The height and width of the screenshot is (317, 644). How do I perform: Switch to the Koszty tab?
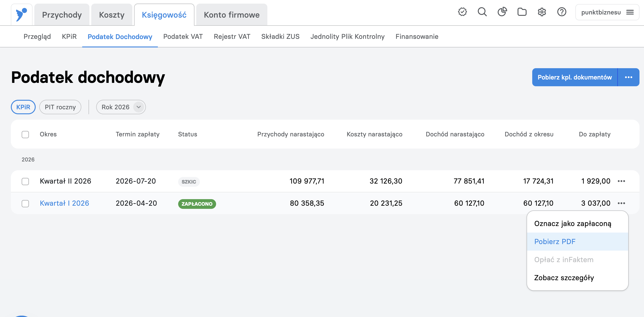(112, 15)
